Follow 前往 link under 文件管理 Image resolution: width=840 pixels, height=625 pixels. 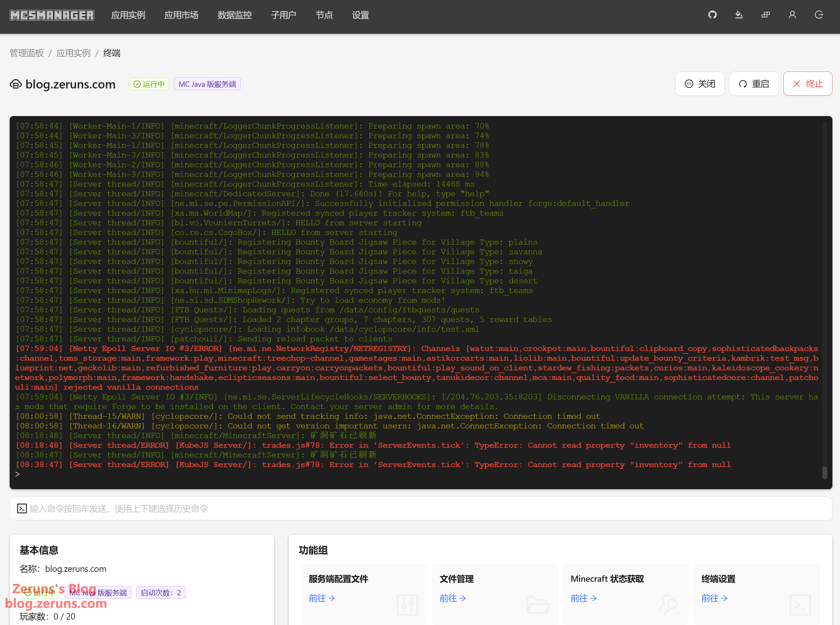click(452, 598)
